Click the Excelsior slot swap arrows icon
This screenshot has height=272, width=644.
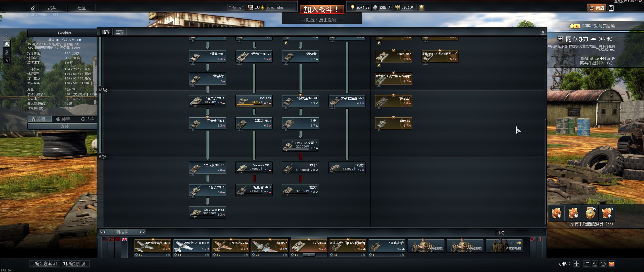tap(309, 255)
